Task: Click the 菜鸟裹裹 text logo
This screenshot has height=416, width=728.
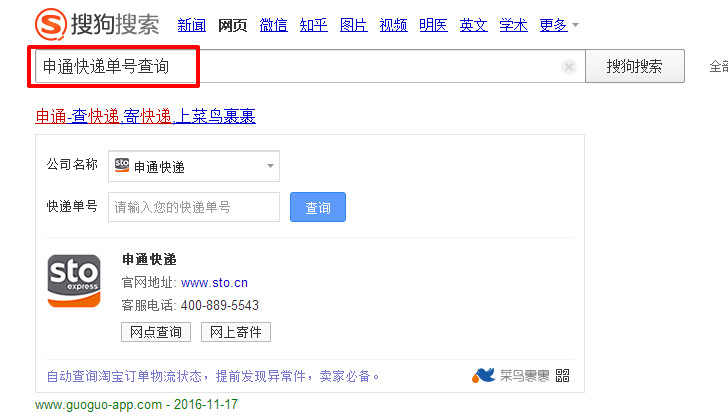Action: [525, 376]
